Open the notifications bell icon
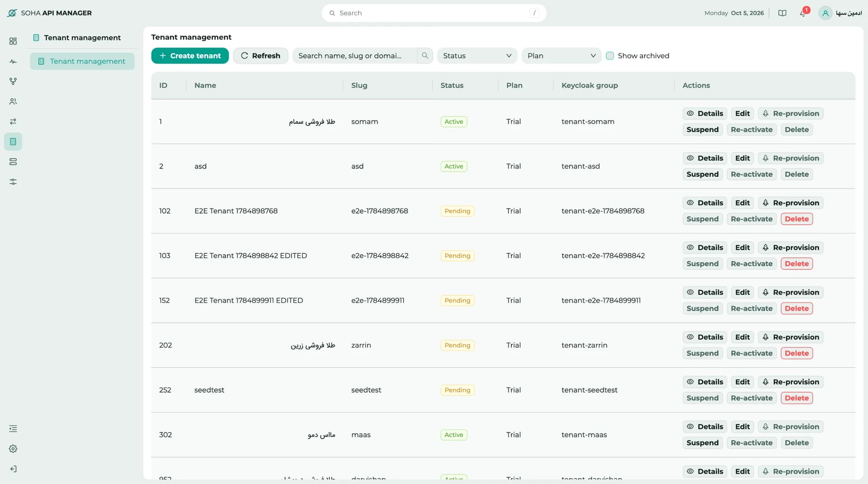Viewport: 868px width, 484px height. pyautogui.click(x=803, y=13)
